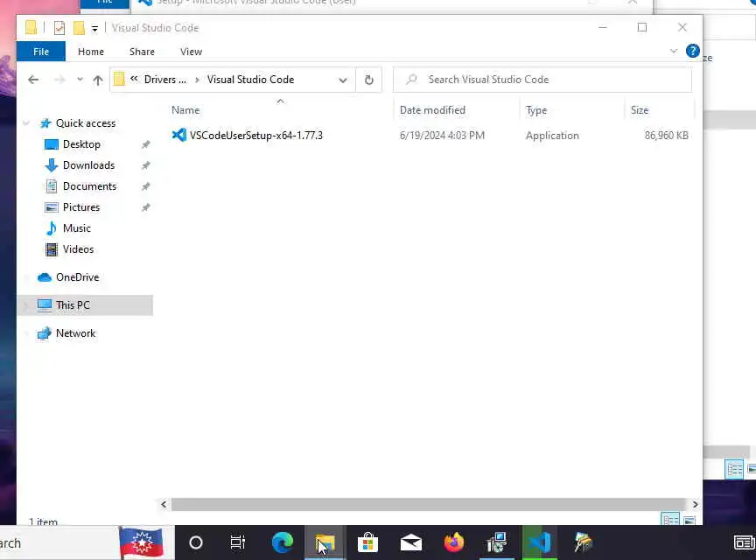This screenshot has width=756, height=560.
Task: Open Videos in the navigation pane
Action: coord(78,249)
